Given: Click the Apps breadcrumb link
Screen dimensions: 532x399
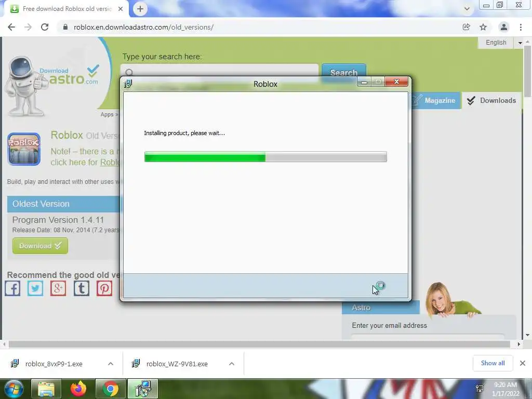Looking at the screenshot, I should tap(107, 115).
